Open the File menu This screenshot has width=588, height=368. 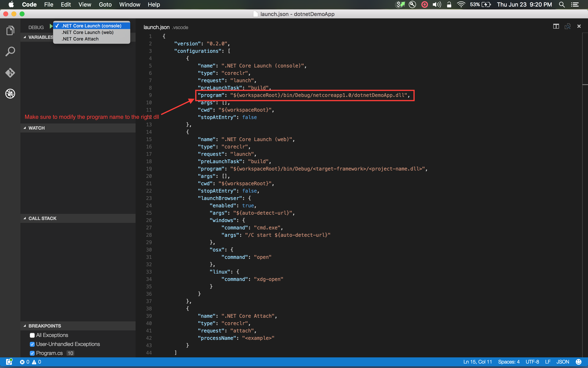pyautogui.click(x=49, y=5)
